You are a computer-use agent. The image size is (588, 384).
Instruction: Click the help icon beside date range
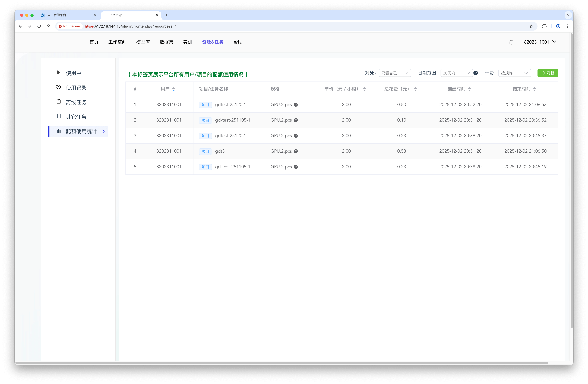point(476,73)
